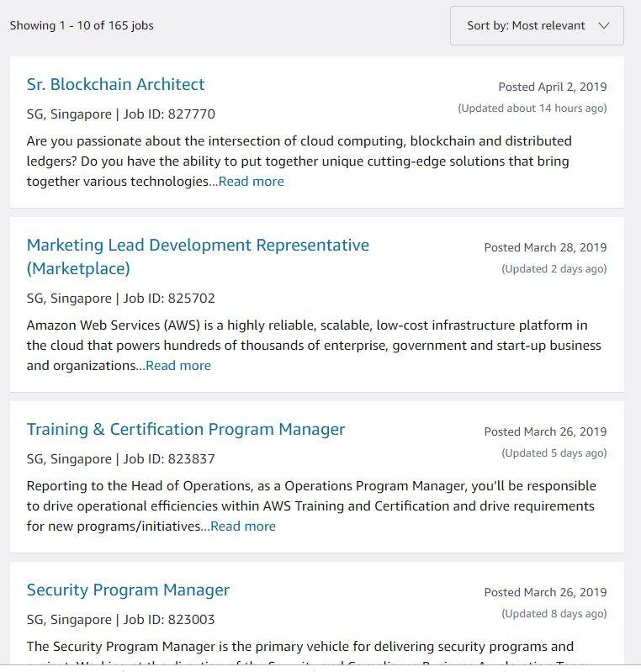Click Read more on the Marketing Lead description
This screenshot has height=672, width=641.
tap(178, 366)
